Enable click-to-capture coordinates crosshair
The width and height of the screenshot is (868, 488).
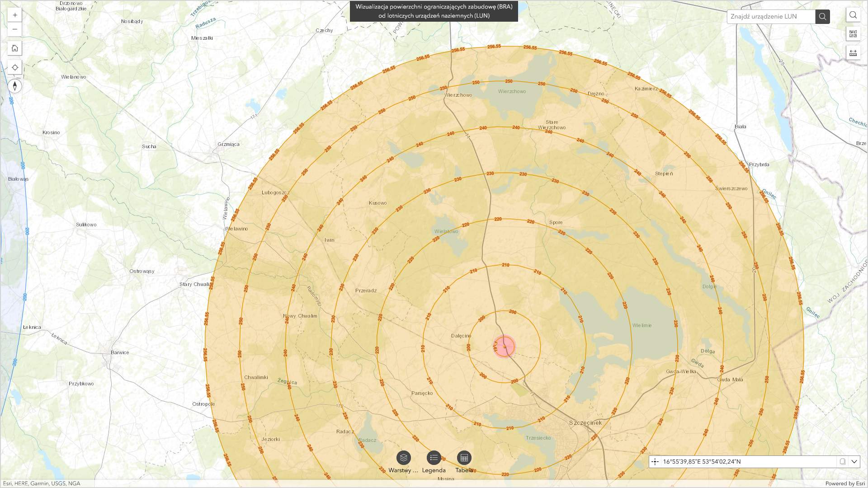655,462
